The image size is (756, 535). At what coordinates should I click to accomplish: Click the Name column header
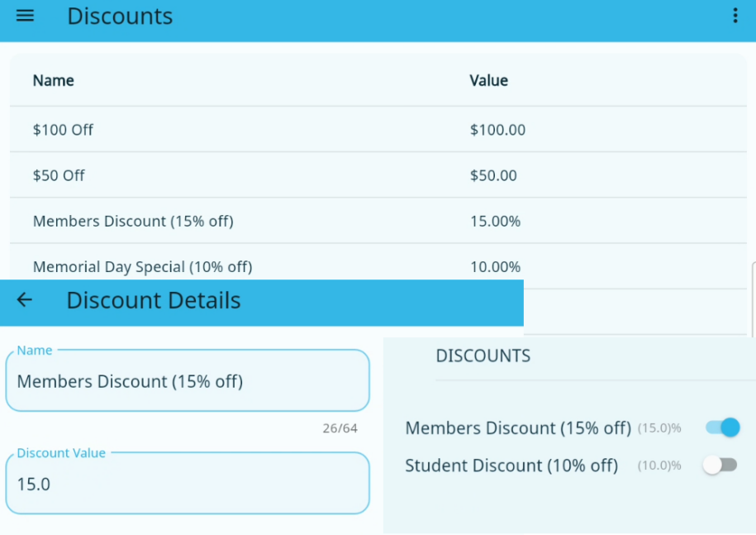click(53, 80)
